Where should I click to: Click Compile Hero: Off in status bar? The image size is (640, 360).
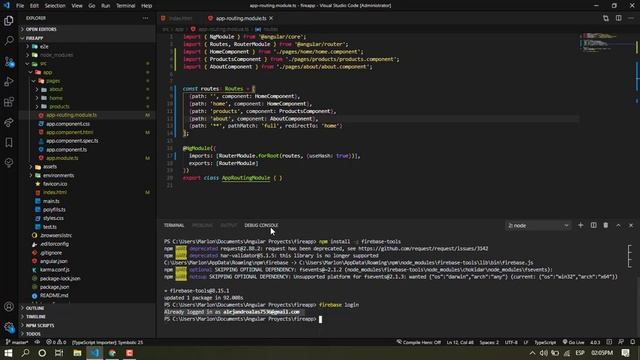[418, 342]
